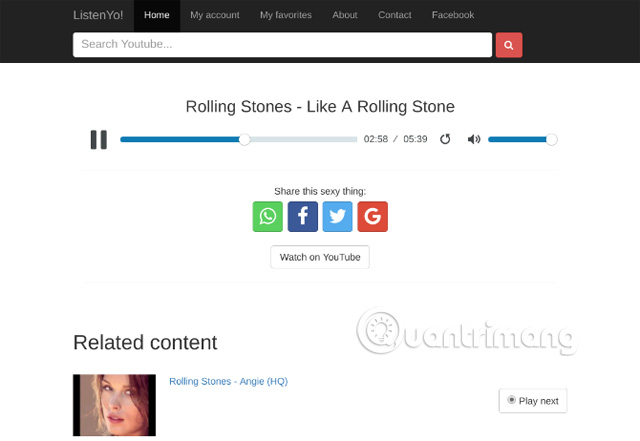Pause the Rolling Stones track

[x=98, y=140]
